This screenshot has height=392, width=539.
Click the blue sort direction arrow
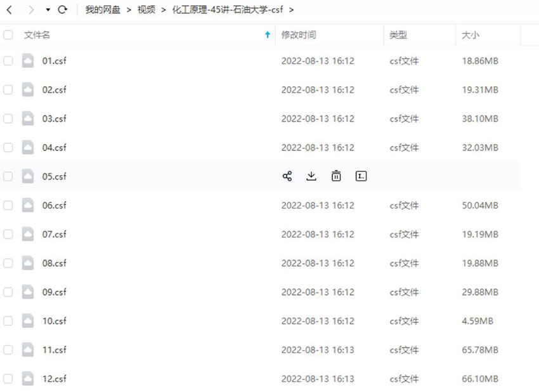[x=268, y=35]
